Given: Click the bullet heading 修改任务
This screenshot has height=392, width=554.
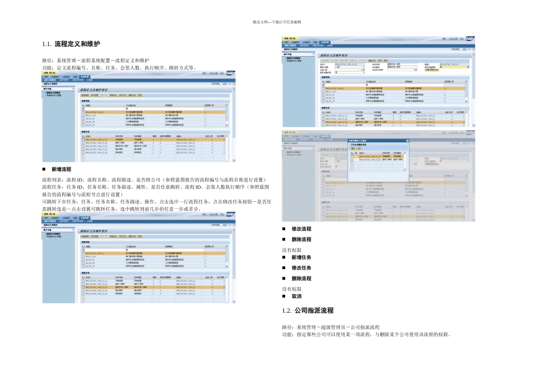Looking at the screenshot, I should pos(301,268).
